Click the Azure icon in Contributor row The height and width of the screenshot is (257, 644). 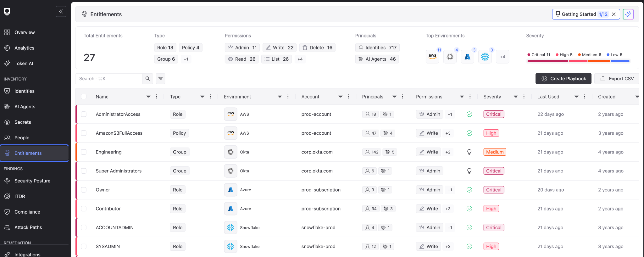[x=230, y=209]
